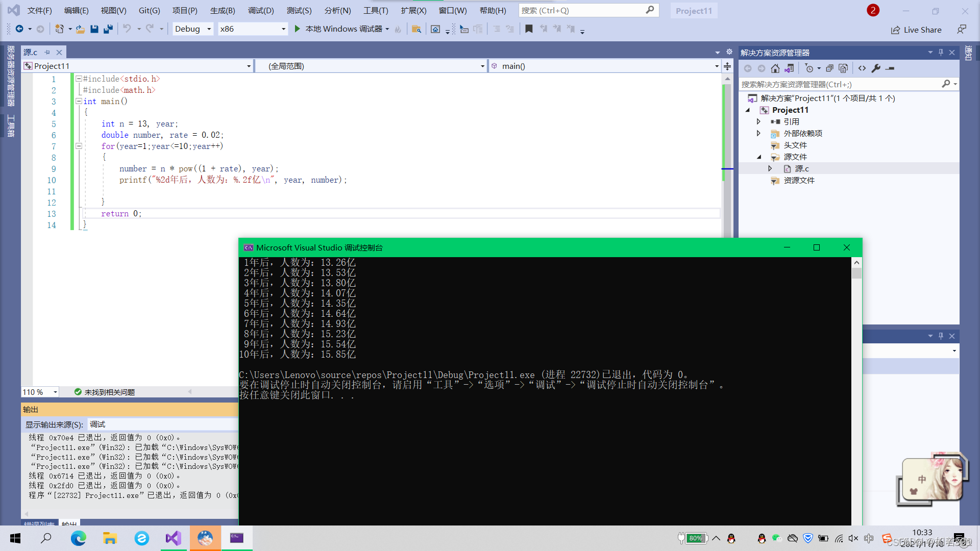This screenshot has width=980, height=551.
Task: Click the View Code angle-brackets icon
Action: tap(862, 68)
